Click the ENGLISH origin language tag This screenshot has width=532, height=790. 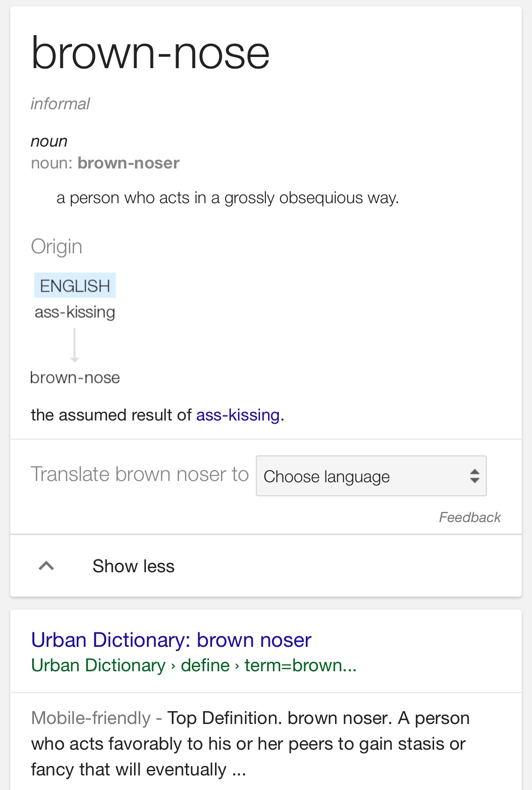click(75, 285)
